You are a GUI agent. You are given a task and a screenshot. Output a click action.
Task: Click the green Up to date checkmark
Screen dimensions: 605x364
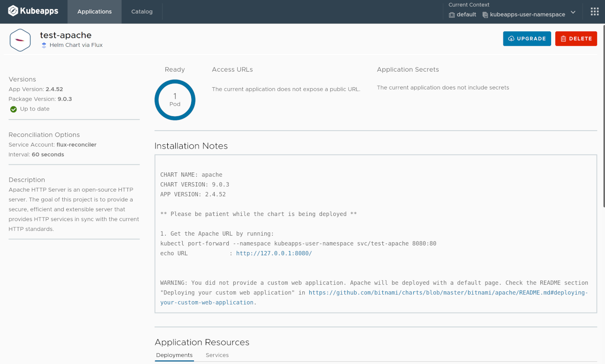coord(13,109)
